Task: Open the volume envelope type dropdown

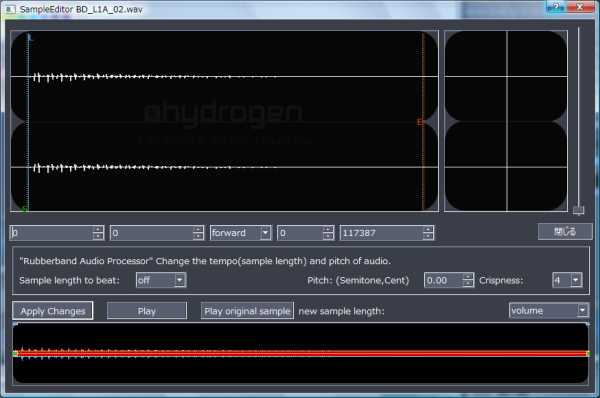Action: click(582, 310)
